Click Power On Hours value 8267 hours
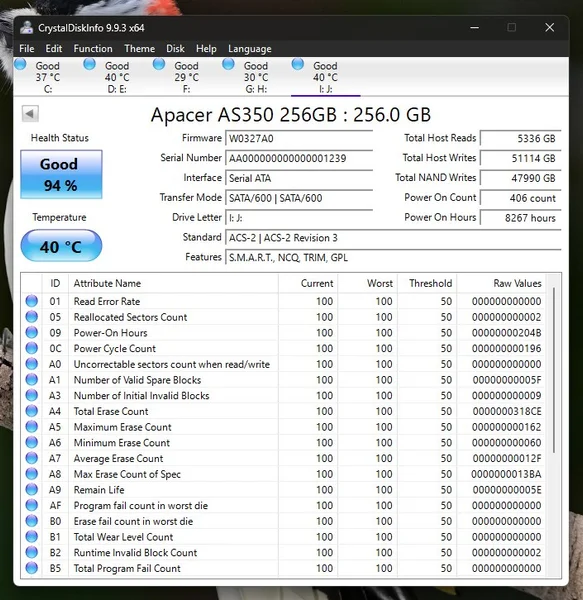583x600 pixels. click(521, 218)
